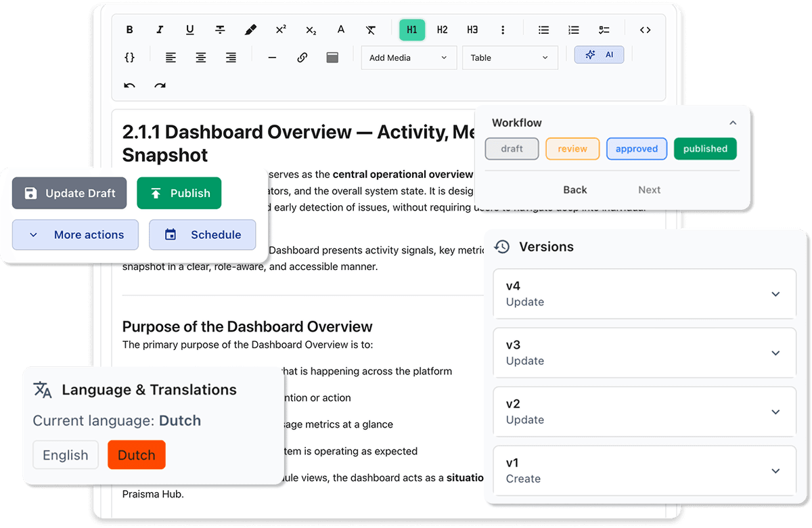Select the review workflow stage
This screenshot has width=812, height=528.
point(572,149)
